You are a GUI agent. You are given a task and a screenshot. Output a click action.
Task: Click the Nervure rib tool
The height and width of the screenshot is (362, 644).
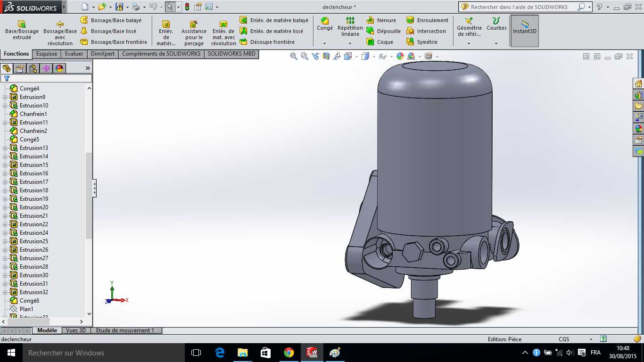pos(381,20)
